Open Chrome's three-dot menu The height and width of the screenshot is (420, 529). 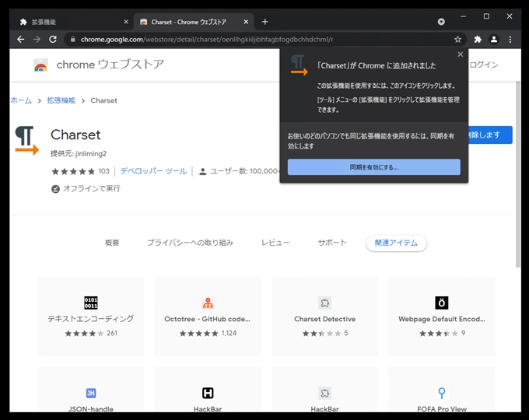pyautogui.click(x=510, y=40)
